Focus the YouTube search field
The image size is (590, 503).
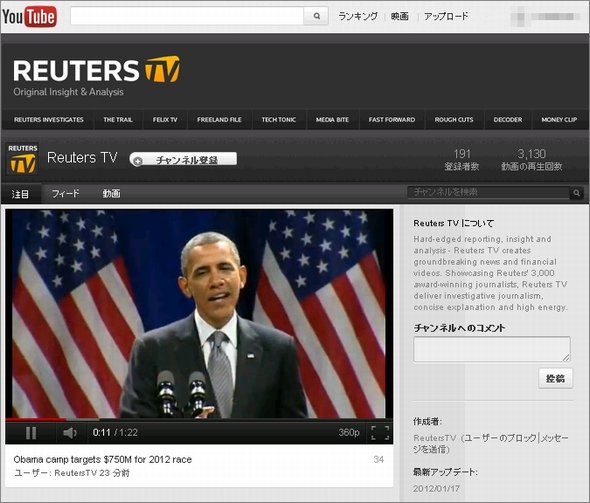[x=187, y=16]
